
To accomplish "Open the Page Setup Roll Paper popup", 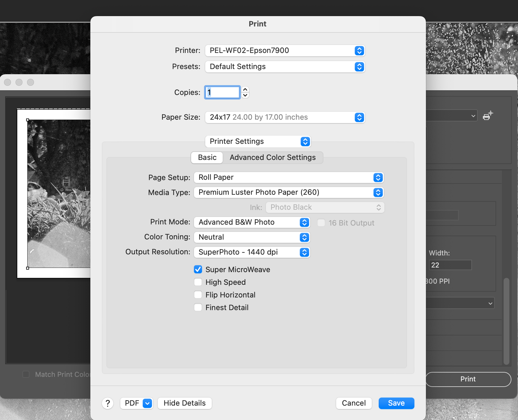I will click(x=289, y=177).
